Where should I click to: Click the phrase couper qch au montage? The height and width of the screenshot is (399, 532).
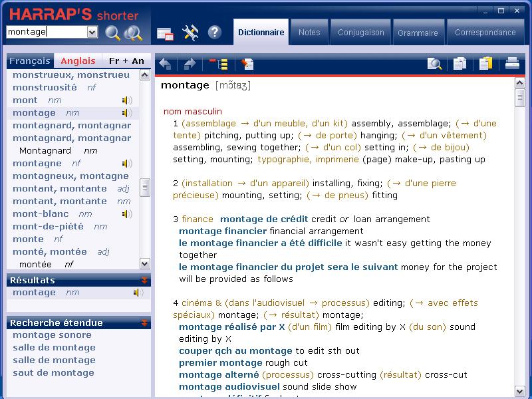(235, 350)
